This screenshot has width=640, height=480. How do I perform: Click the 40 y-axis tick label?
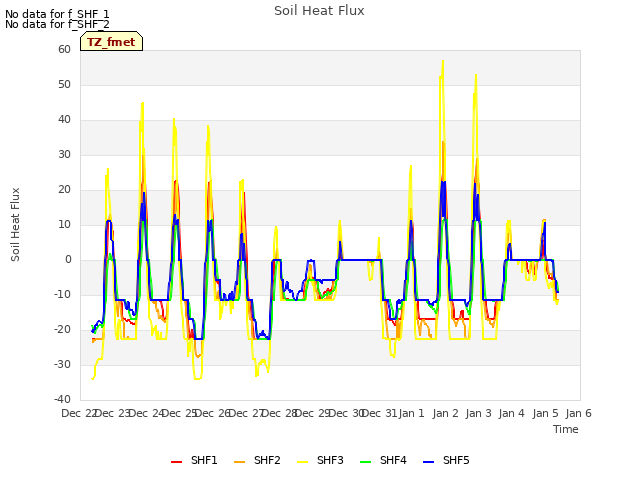[64, 120]
